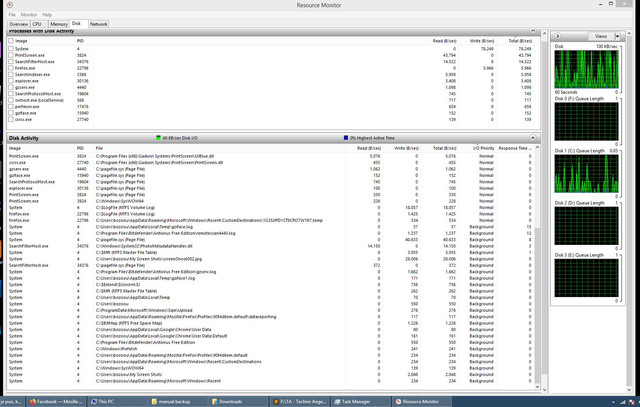Collapse the Disk Activity section chevron
This screenshot has height=407, width=640.
pos(533,138)
